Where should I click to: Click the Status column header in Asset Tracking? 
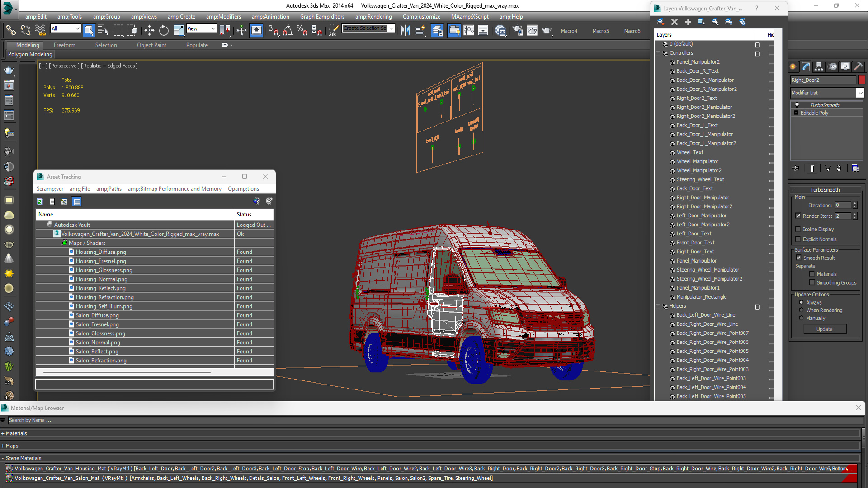click(254, 215)
